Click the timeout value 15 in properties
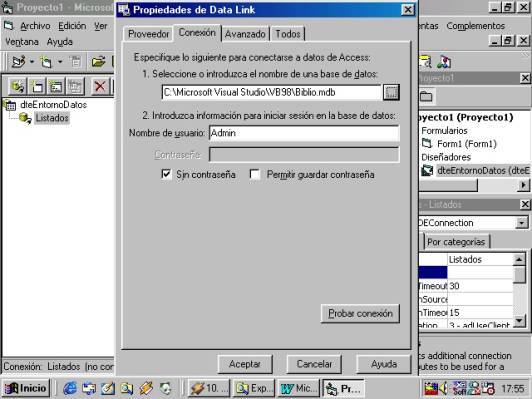 480,312
